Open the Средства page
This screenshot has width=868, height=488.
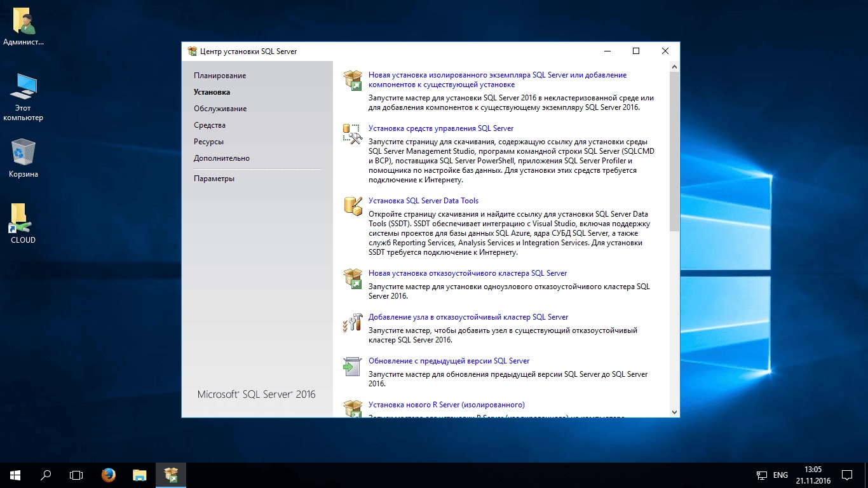(210, 125)
